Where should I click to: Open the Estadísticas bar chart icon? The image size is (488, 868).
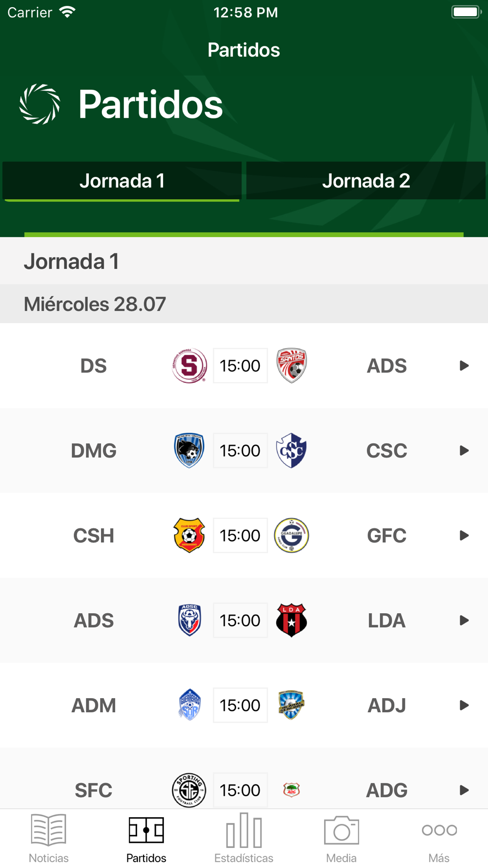click(244, 830)
